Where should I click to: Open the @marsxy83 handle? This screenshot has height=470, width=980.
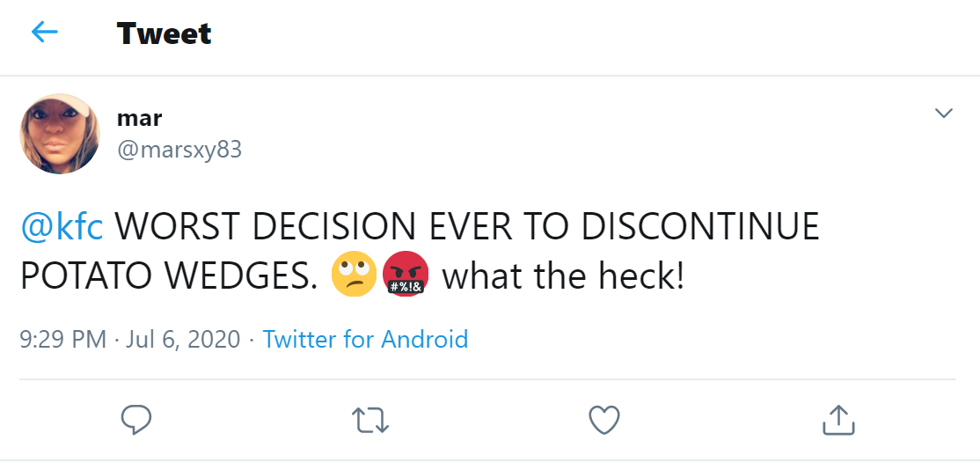pos(179,150)
